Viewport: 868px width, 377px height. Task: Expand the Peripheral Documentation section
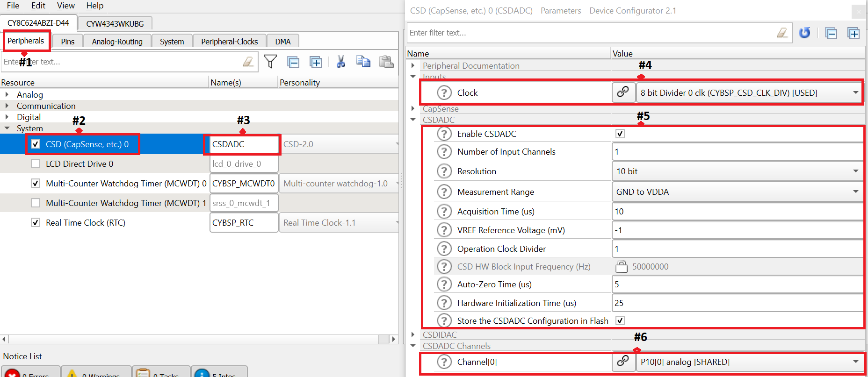coord(413,65)
